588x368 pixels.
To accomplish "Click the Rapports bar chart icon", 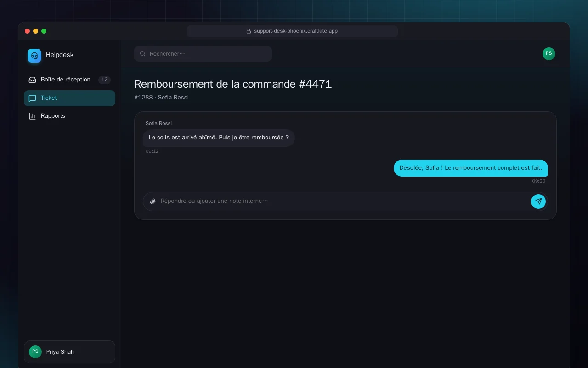I will pos(32,116).
